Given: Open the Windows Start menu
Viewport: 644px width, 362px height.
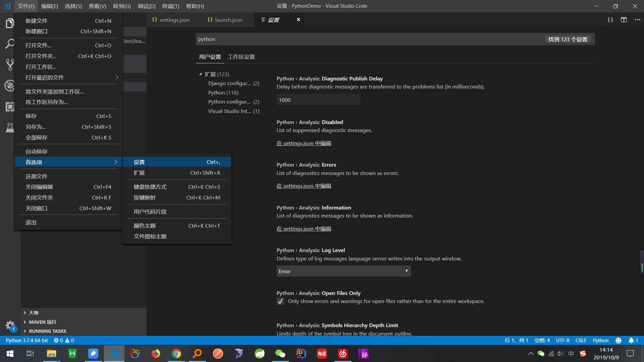Looking at the screenshot, I should (x=10, y=354).
